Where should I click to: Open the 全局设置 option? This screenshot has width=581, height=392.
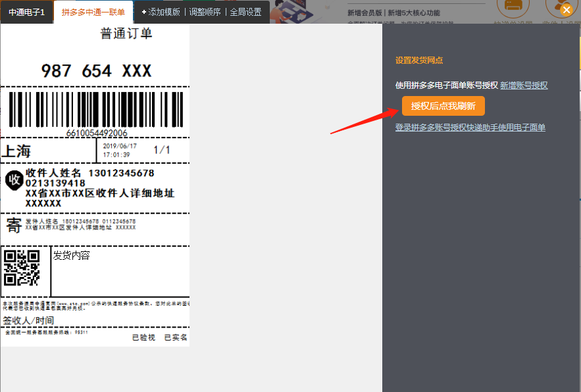[245, 12]
